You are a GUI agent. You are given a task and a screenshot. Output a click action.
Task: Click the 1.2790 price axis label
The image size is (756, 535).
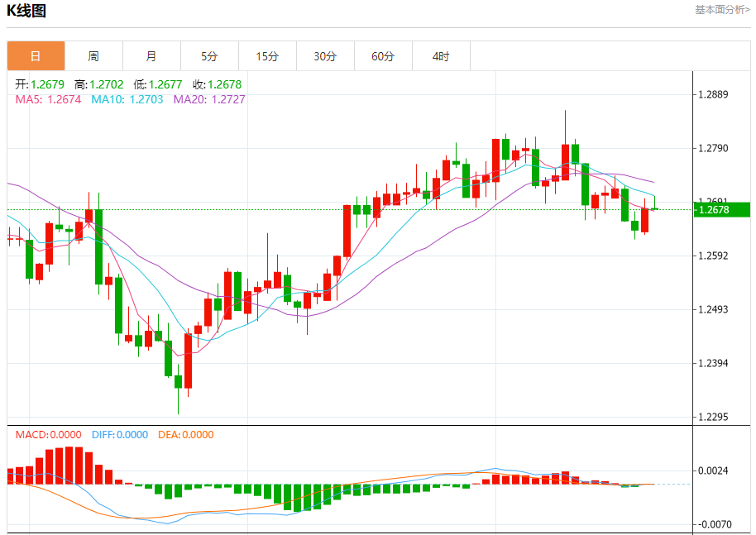point(713,148)
